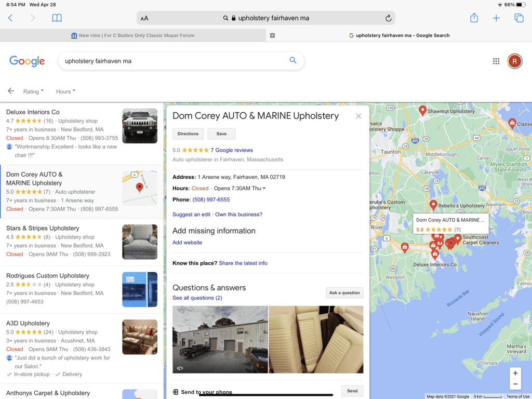Open the 7 Google reviews link
Viewport: 532px width, 399px height.
coord(231,150)
